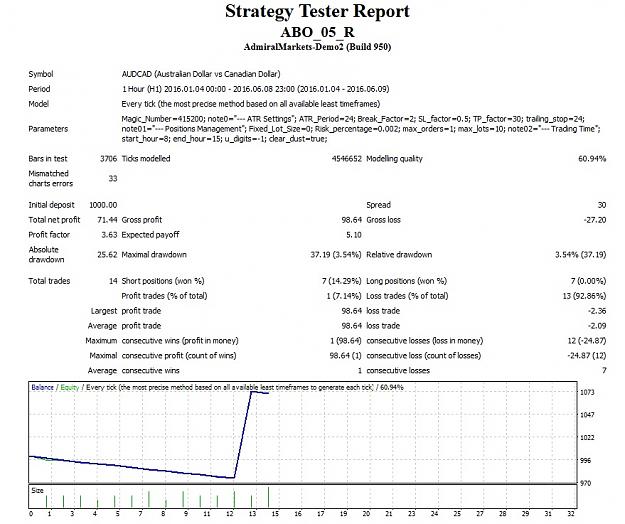This screenshot has height=524, width=625.
Task: Click the 'Strategy Tester Report' title
Action: (317, 11)
